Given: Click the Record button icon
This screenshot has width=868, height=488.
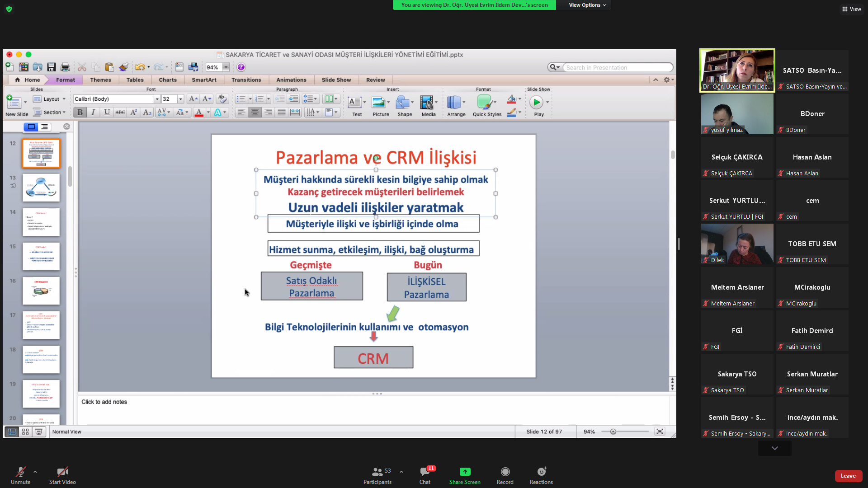Looking at the screenshot, I should coord(505,472).
